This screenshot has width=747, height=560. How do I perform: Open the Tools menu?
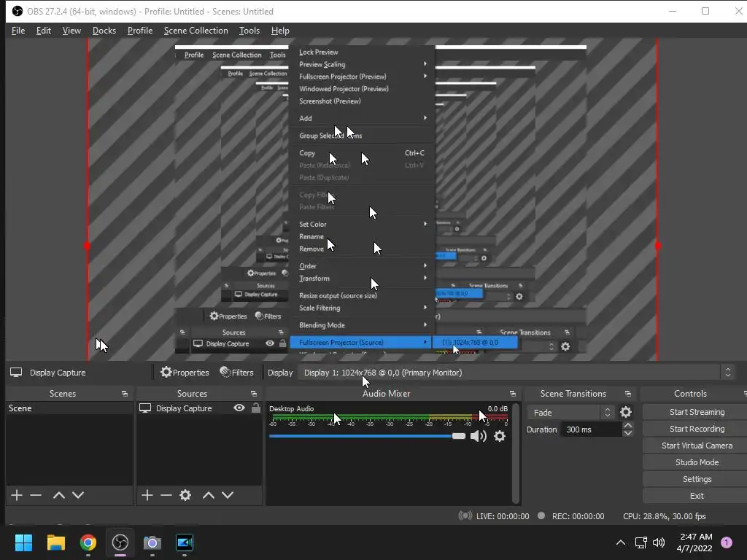[249, 31]
